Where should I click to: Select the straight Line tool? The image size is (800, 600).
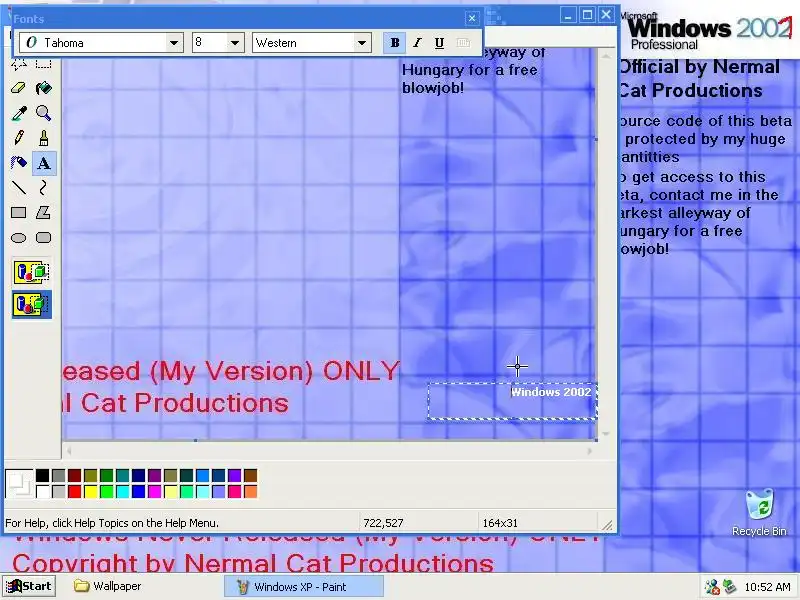point(19,188)
